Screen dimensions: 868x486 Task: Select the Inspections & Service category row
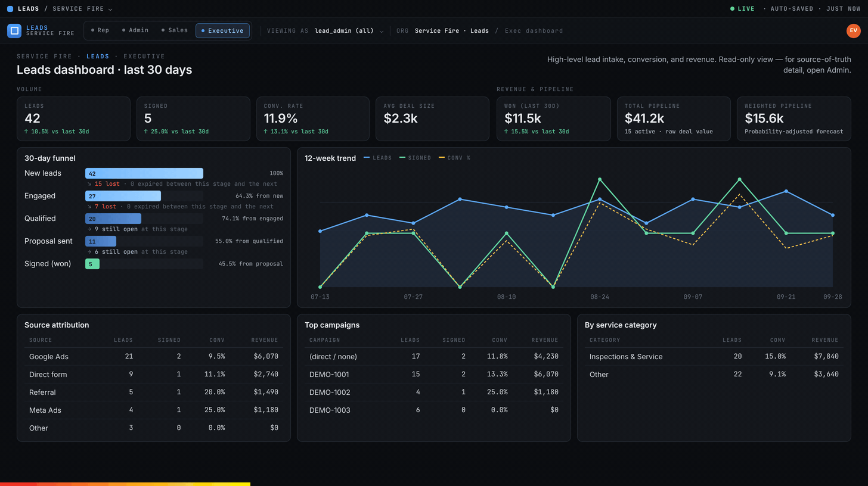(x=714, y=357)
